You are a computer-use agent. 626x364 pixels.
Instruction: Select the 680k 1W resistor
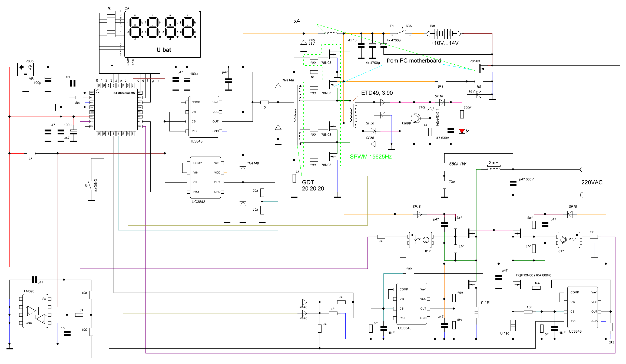(444, 167)
